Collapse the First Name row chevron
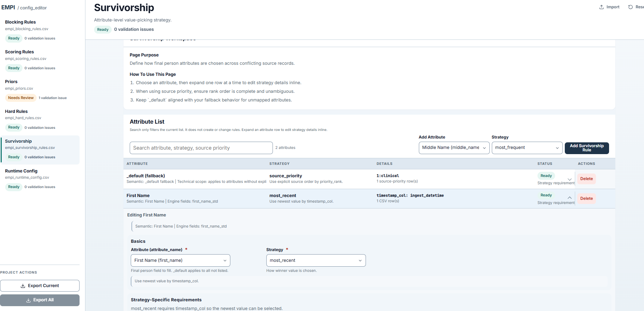 (x=570, y=197)
